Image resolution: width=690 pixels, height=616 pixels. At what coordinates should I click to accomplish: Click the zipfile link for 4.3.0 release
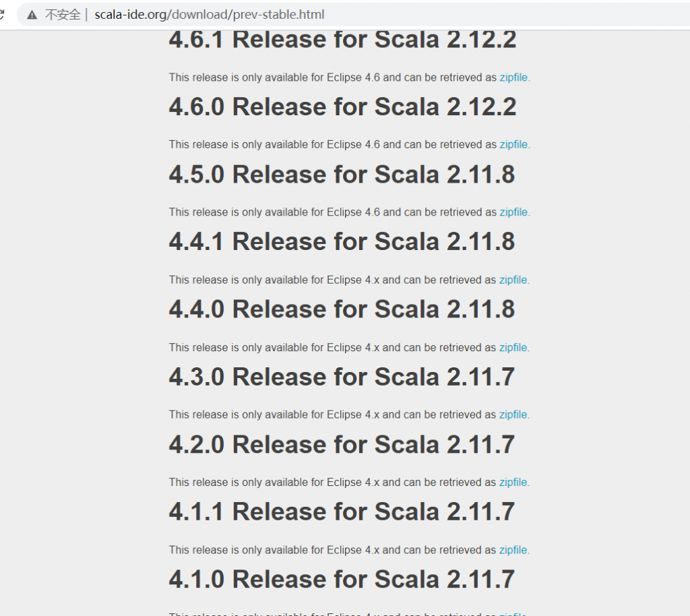click(513, 415)
